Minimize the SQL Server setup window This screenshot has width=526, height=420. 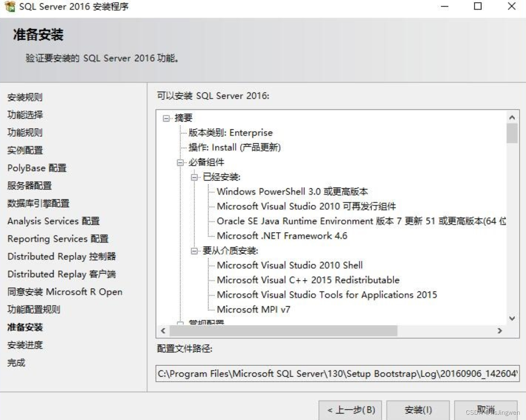444,7
